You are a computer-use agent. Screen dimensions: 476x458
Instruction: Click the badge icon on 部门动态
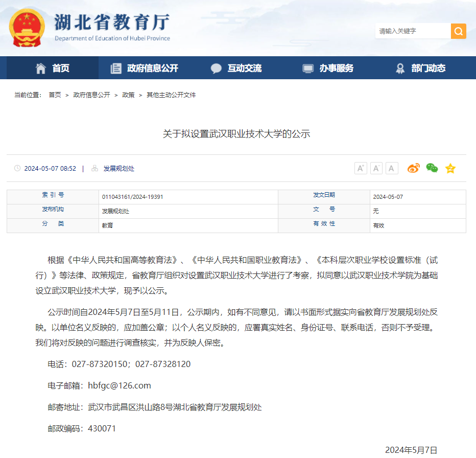tap(400, 67)
